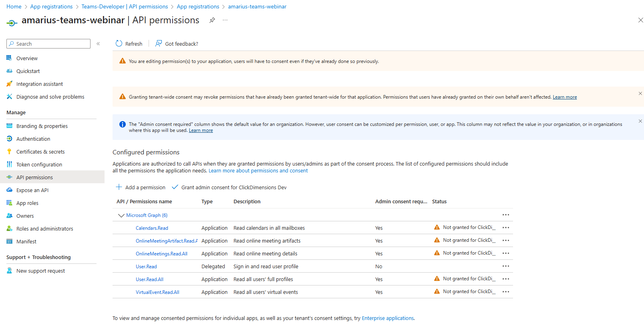This screenshot has height=334, width=644.
Task: Collapse the Microsoft Graph (6) group
Action: [x=121, y=215]
